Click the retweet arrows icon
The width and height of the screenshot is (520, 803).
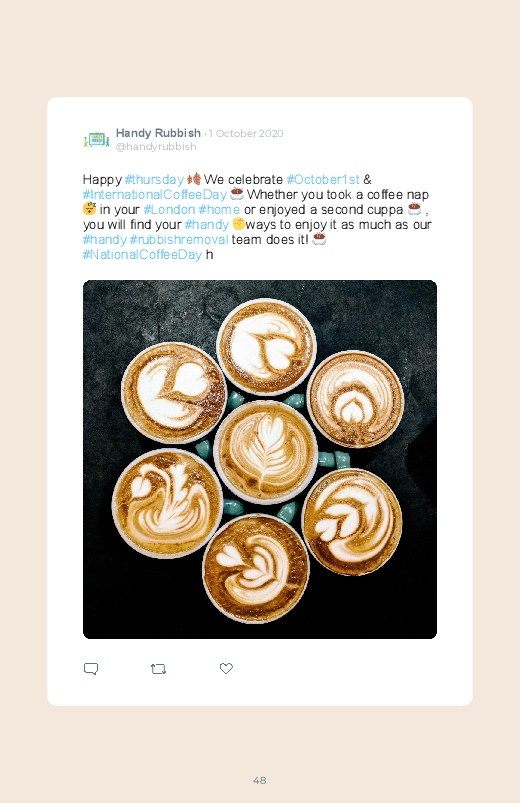pos(158,669)
